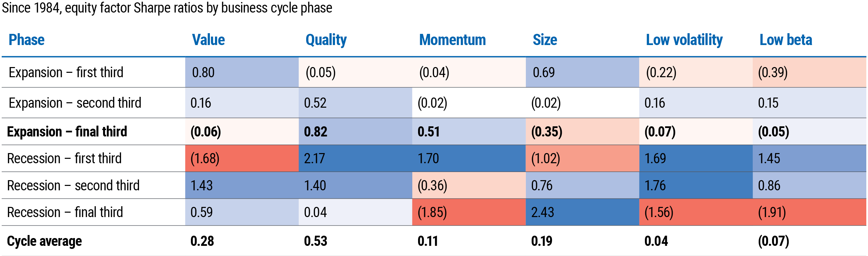Viewport: 868px width, 256px height.
Task: Click the Size column header
Action: coord(545,40)
